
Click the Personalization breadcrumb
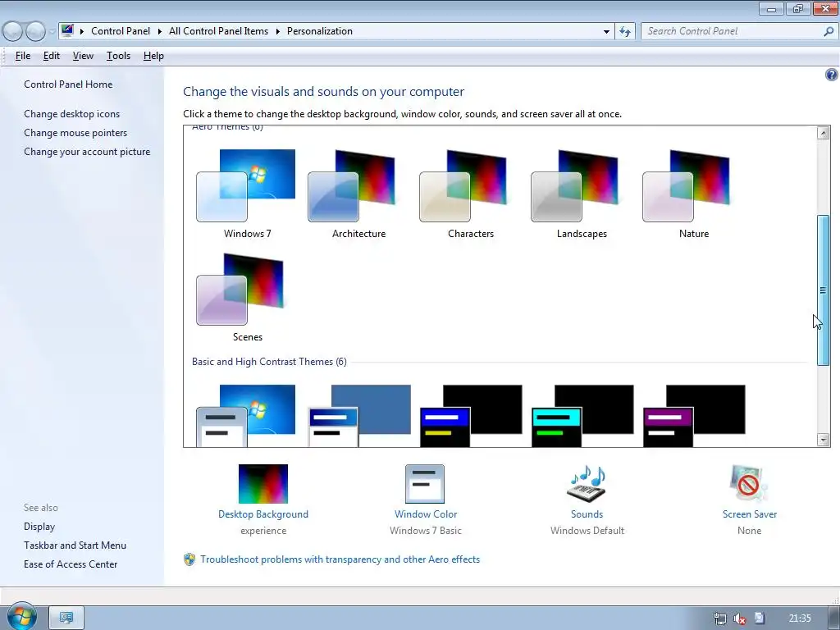[320, 31]
